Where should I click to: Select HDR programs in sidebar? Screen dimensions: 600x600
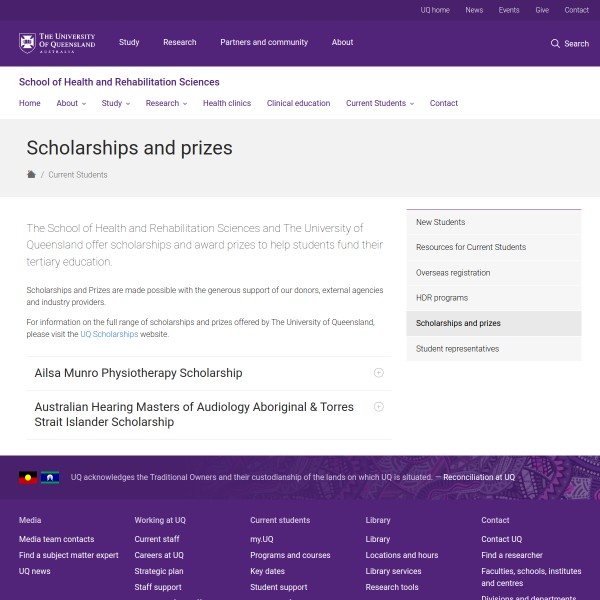pyautogui.click(x=441, y=298)
